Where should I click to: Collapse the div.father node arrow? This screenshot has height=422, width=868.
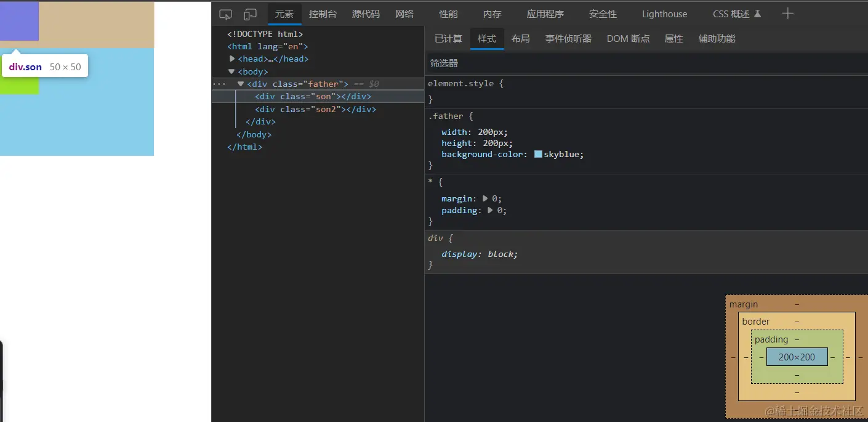pos(241,84)
